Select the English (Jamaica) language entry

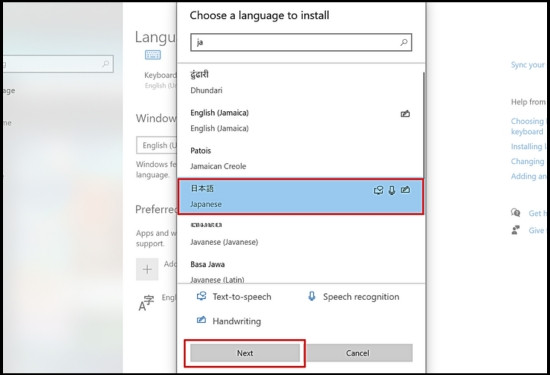[x=300, y=120]
